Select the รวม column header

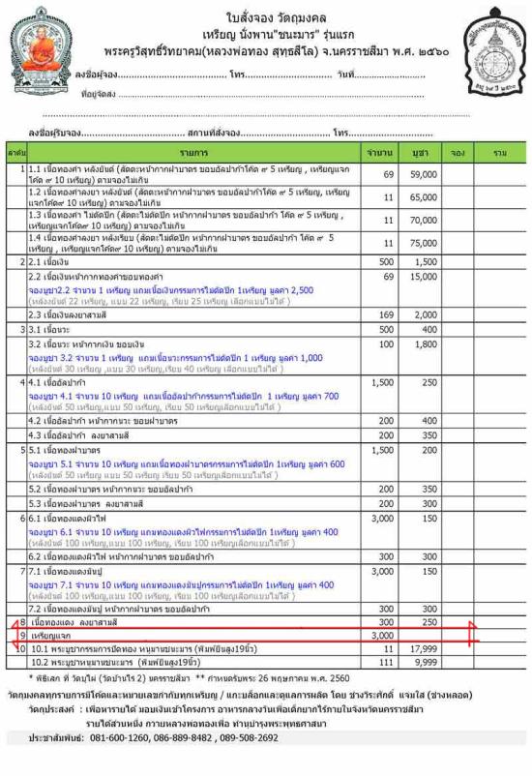click(500, 153)
